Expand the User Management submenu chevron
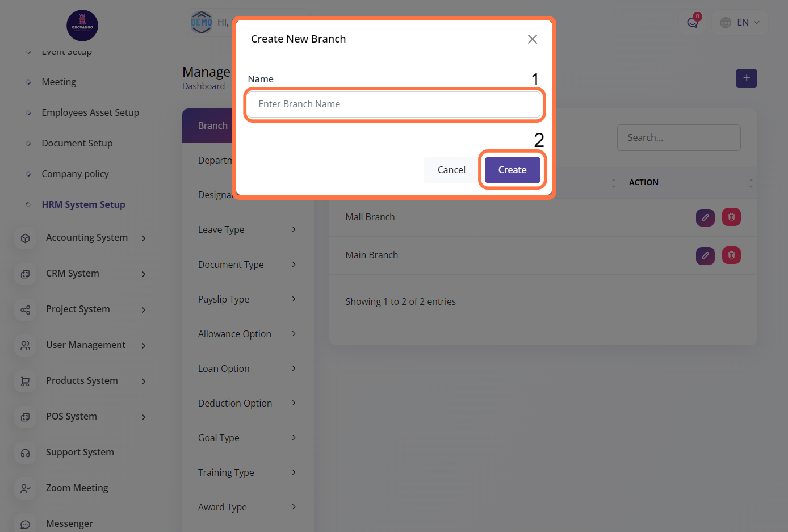788x532 pixels. pos(144,346)
